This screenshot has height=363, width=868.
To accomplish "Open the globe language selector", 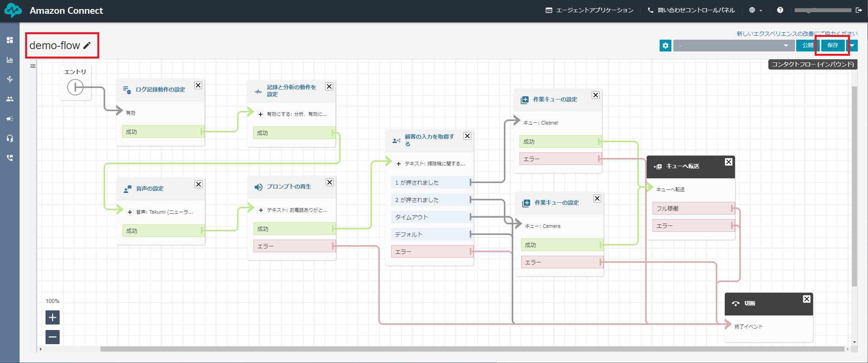I will 755,10.
